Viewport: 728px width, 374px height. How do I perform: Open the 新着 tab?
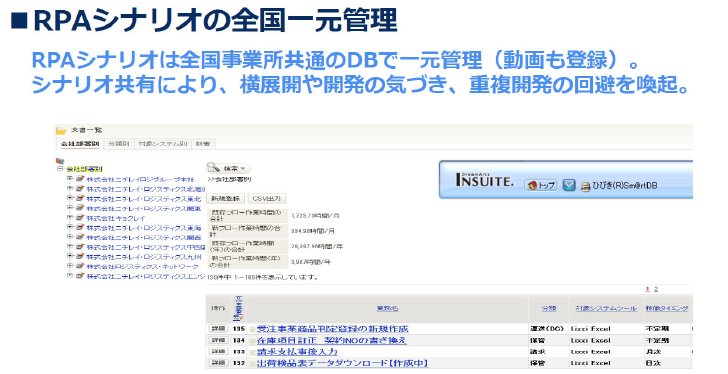click(203, 144)
